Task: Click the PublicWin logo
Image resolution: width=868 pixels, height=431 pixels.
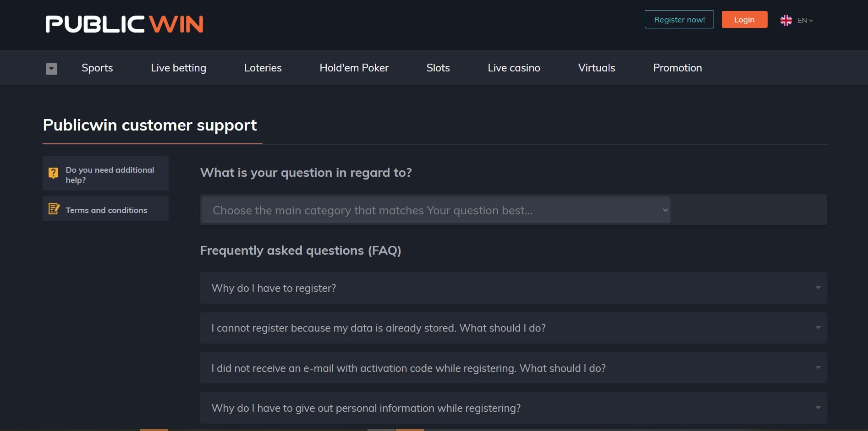Action: point(124,24)
